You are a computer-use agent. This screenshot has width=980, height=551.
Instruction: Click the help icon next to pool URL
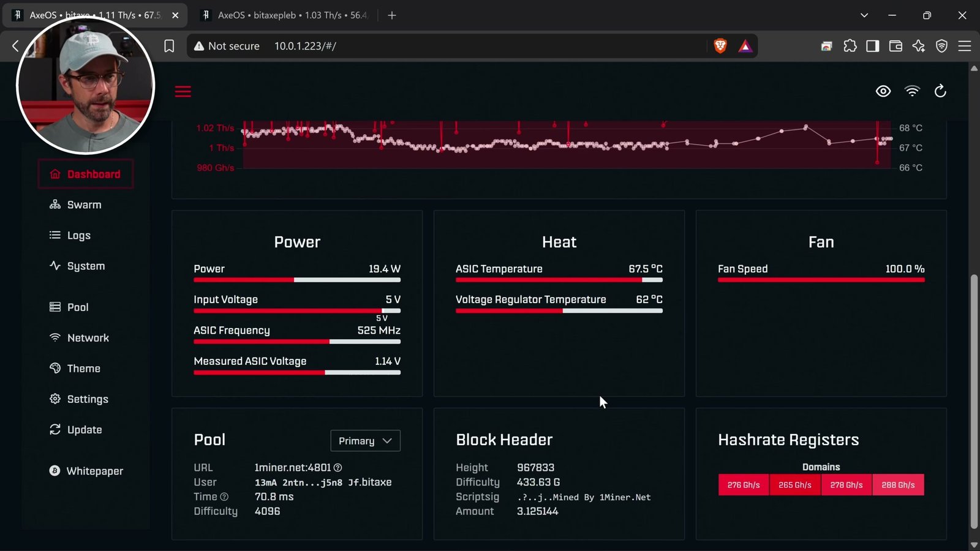tap(337, 468)
